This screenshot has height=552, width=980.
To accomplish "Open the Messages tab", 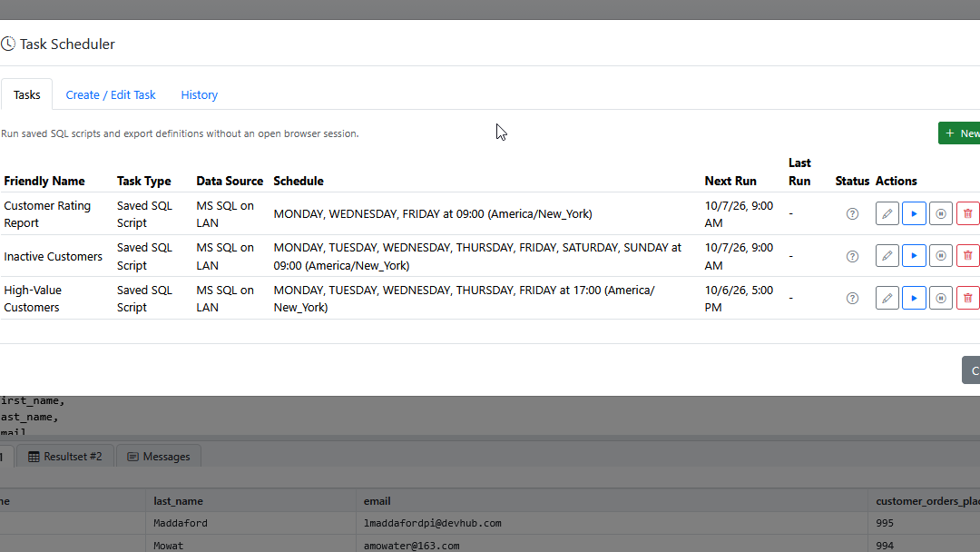I will 159,457.
